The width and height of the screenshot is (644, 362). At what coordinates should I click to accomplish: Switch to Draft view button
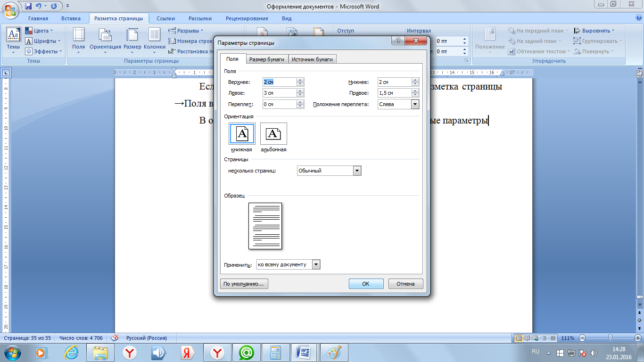click(x=553, y=338)
